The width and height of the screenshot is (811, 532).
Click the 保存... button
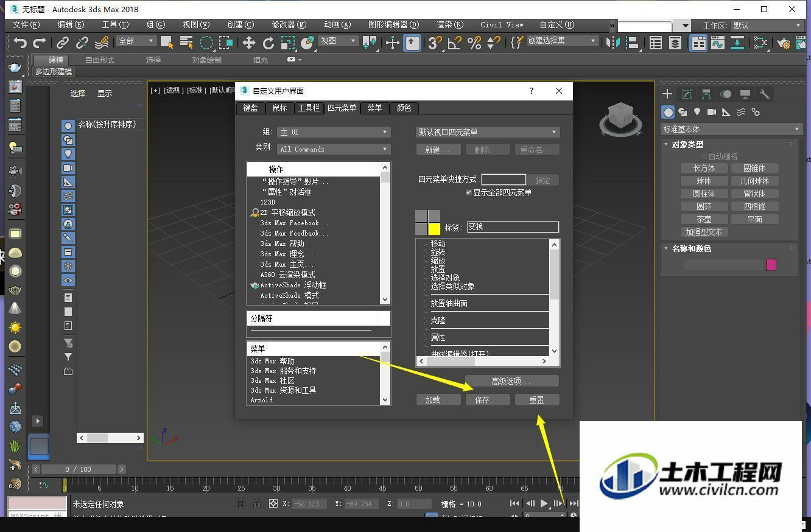[x=487, y=400]
